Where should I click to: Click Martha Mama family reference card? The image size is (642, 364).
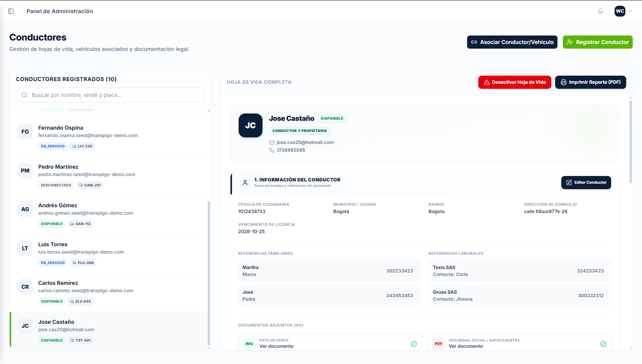[329, 271]
